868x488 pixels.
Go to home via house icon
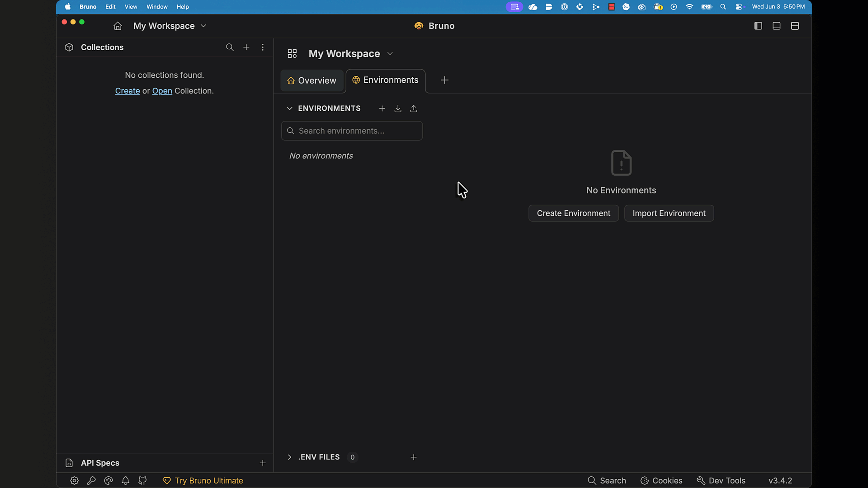coord(118,26)
